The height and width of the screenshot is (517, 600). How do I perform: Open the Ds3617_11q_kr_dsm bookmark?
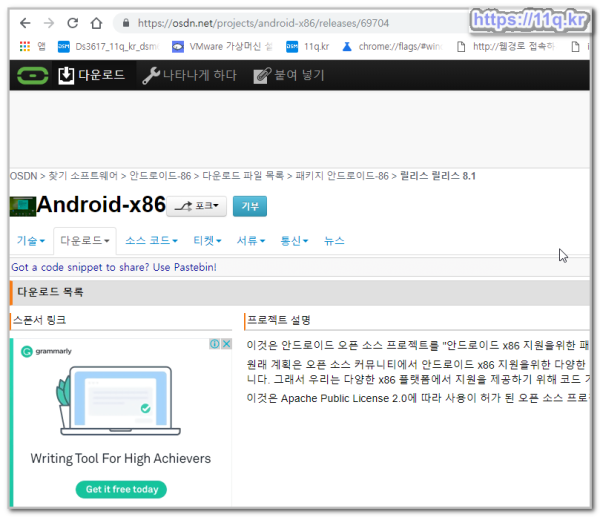click(108, 46)
